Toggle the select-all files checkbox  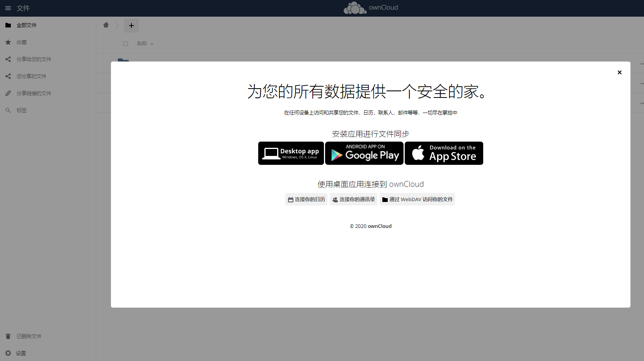(126, 44)
